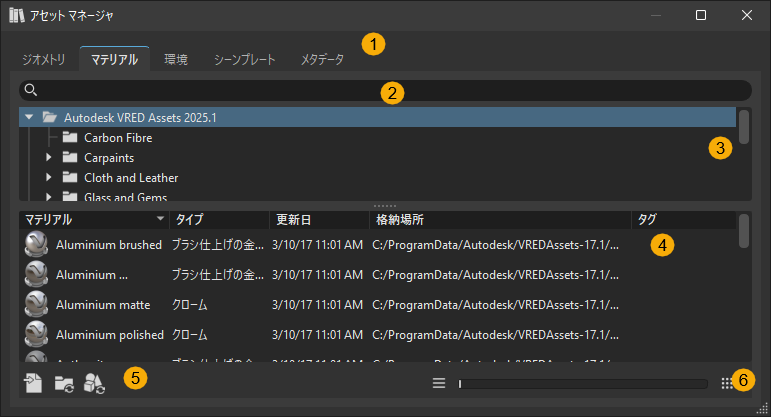Click the folder tree vertical scrollbar
Viewport: 771px width, 417px height.
point(744,127)
